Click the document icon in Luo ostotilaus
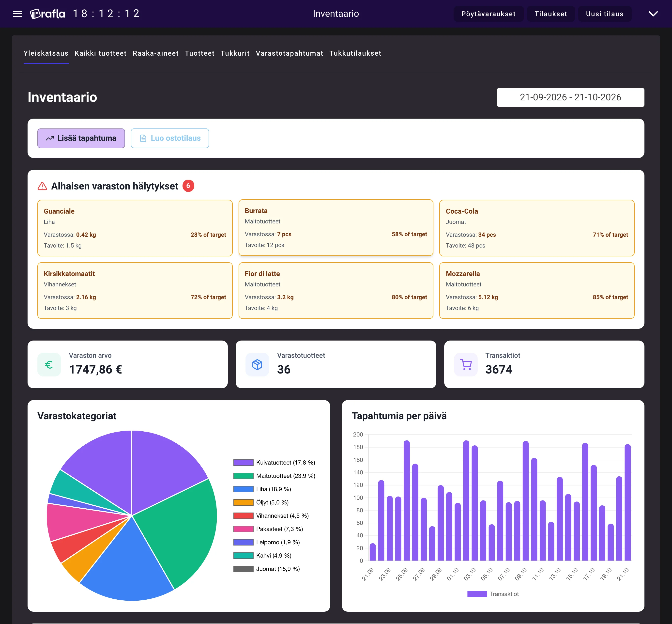The width and height of the screenshot is (672, 624). (143, 139)
